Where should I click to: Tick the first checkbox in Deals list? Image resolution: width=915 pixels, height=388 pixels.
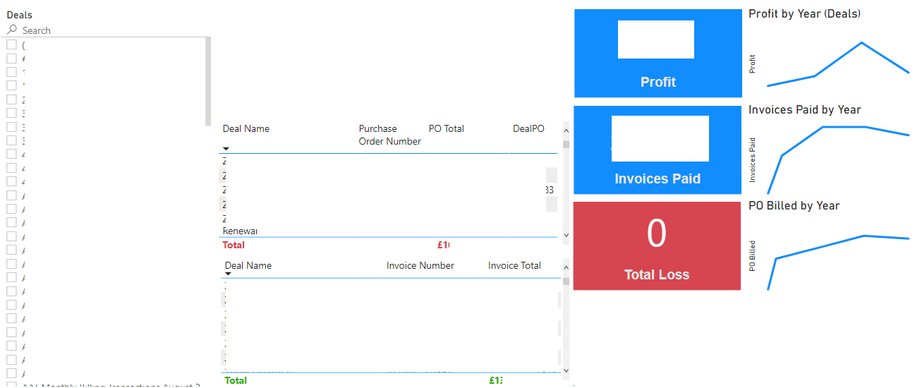(11, 45)
